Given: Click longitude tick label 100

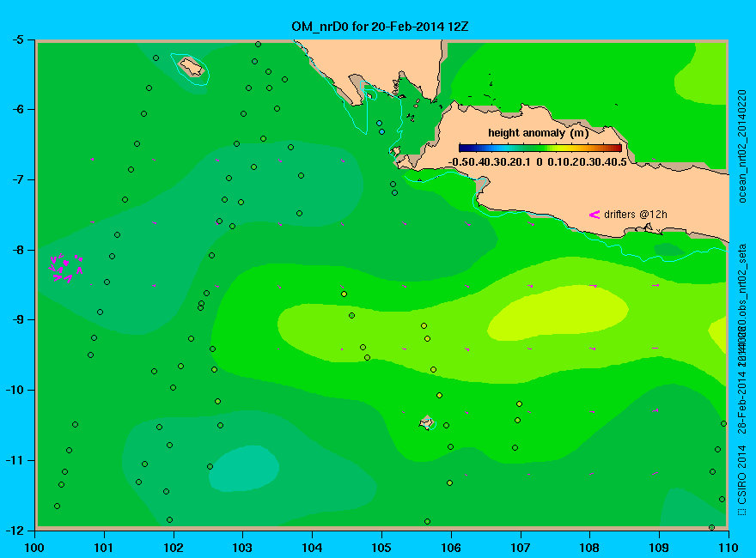Looking at the screenshot, I should coord(34,548).
